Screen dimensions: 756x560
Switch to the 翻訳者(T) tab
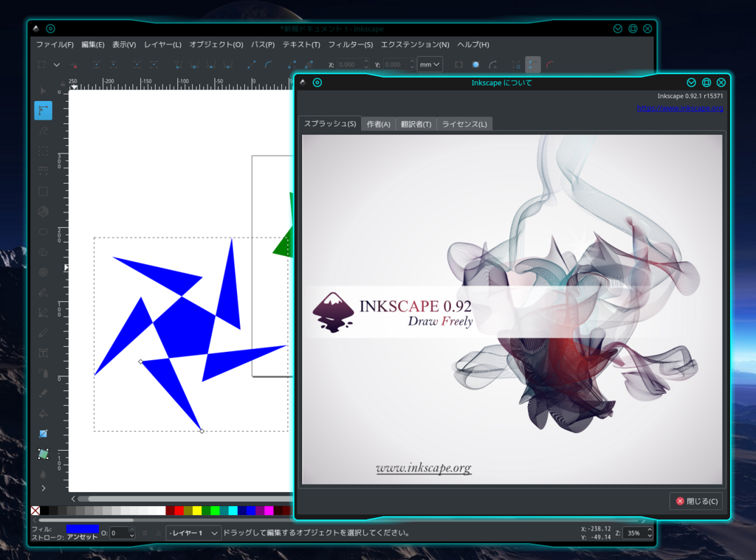[x=416, y=124]
